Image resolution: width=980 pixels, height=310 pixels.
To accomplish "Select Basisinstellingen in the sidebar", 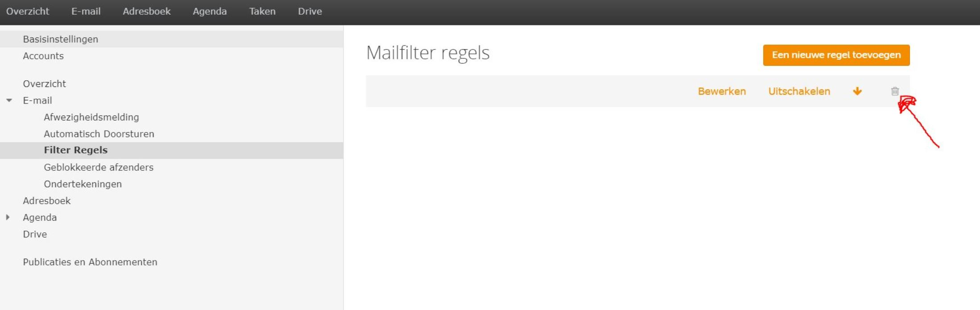I will click(x=172, y=39).
